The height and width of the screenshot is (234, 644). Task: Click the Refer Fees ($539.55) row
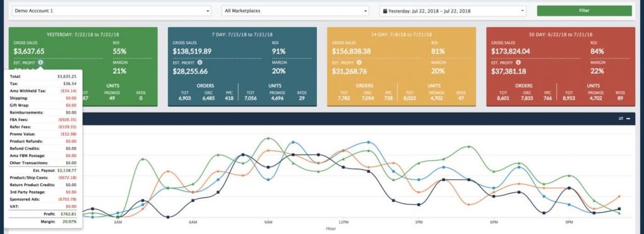click(x=43, y=127)
